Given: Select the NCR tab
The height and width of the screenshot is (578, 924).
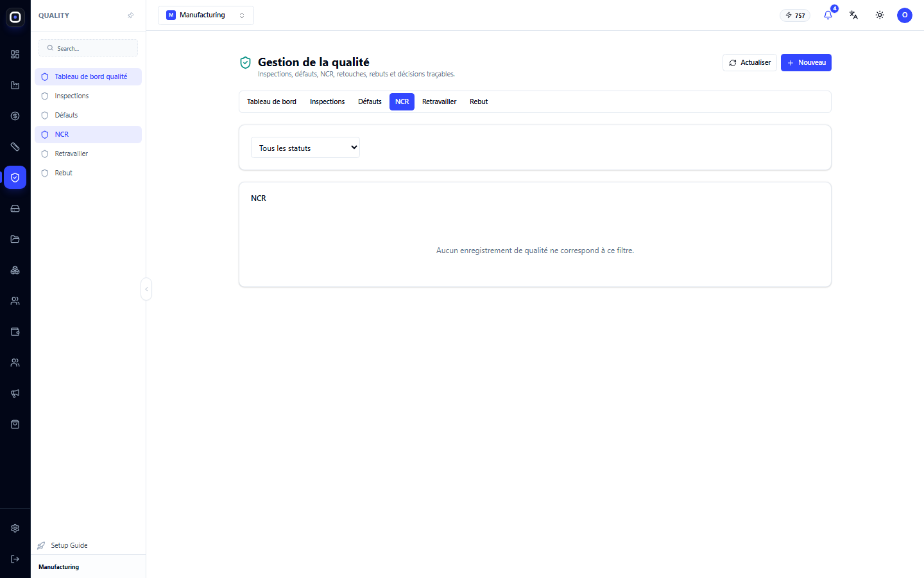Looking at the screenshot, I should point(402,102).
